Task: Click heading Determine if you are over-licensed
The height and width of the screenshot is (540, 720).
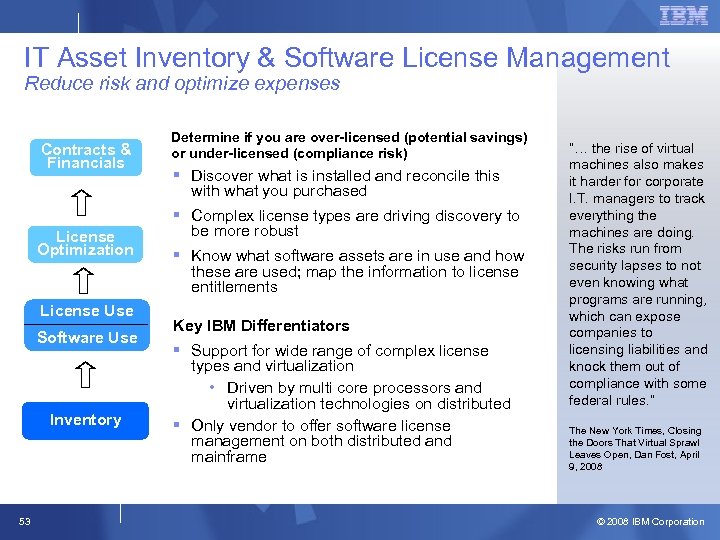Action: 349,145
